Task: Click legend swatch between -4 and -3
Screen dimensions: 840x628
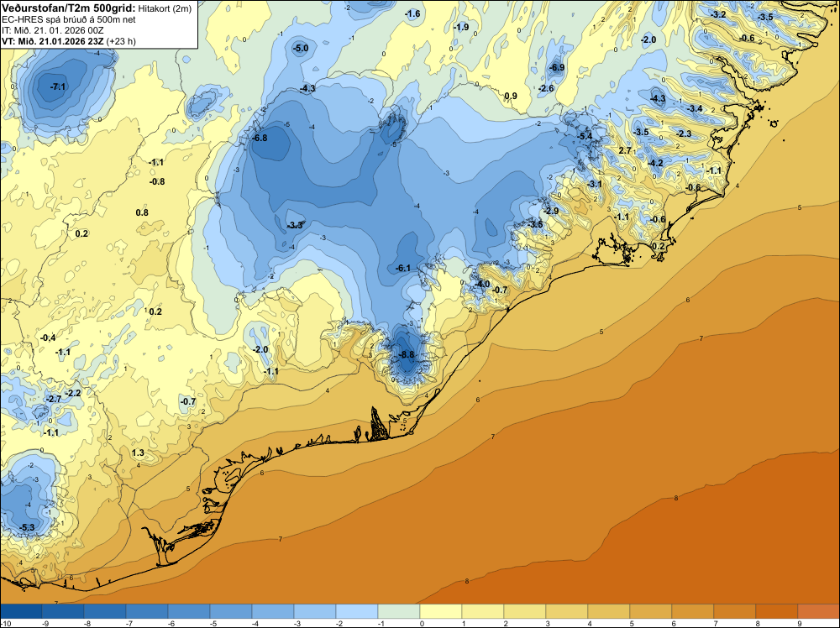Action: [273, 611]
